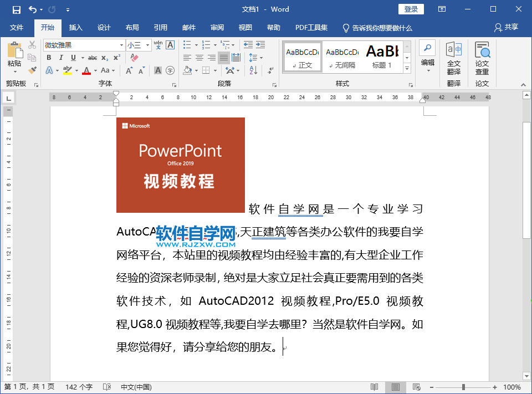The width and height of the screenshot is (532, 394).
Task: Switch to the 布局 (Layout) tab
Action: [132, 28]
